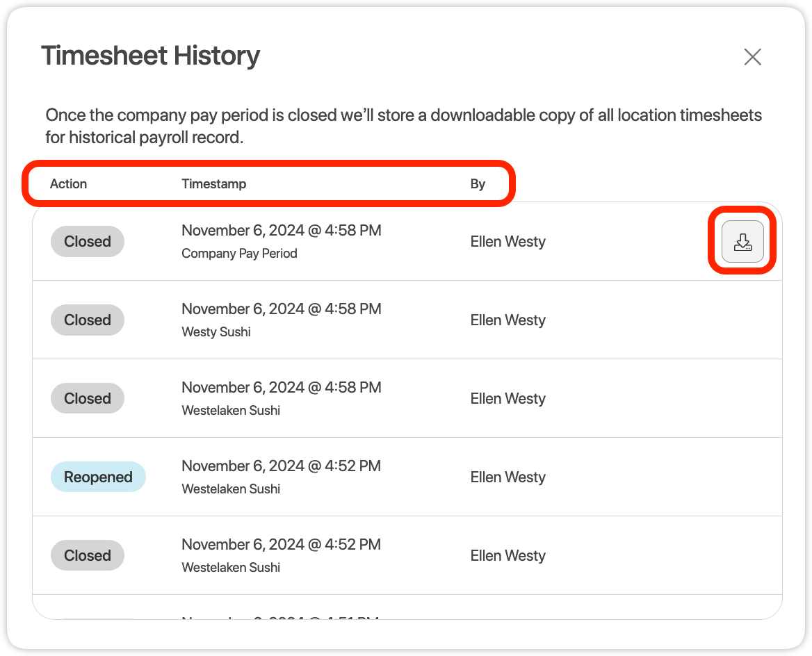Click timestamp in the Westy Sushi row
812x656 pixels.
click(x=281, y=309)
